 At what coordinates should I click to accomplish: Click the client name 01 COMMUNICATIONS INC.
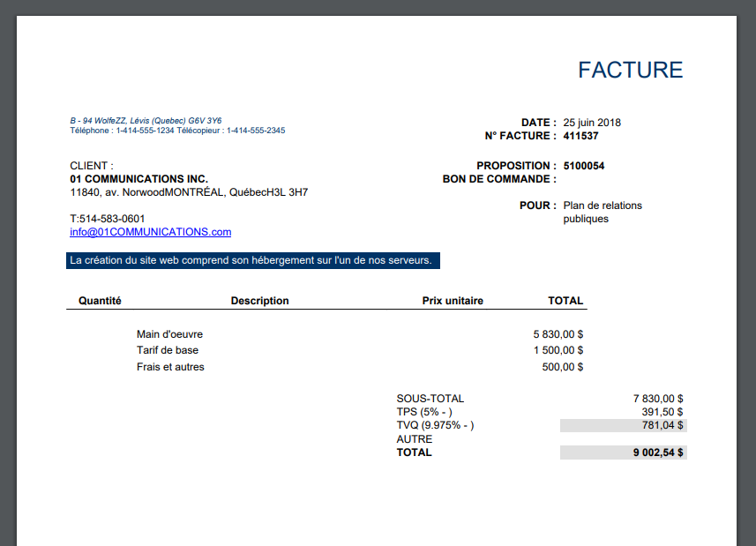click(138, 179)
